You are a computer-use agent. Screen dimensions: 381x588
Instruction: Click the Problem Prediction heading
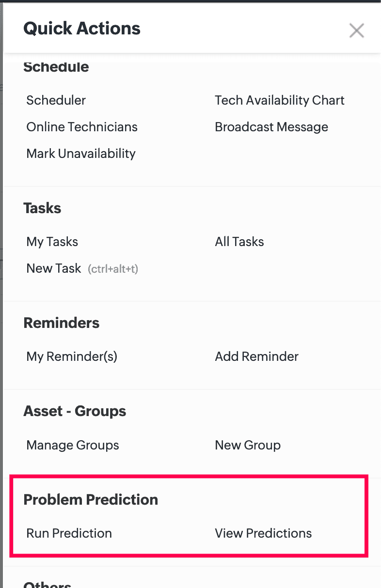tap(91, 499)
